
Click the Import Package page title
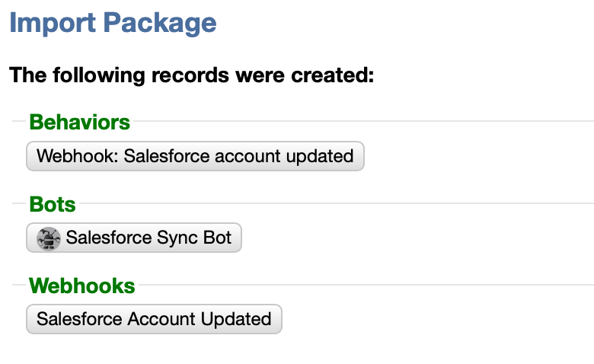tap(113, 23)
